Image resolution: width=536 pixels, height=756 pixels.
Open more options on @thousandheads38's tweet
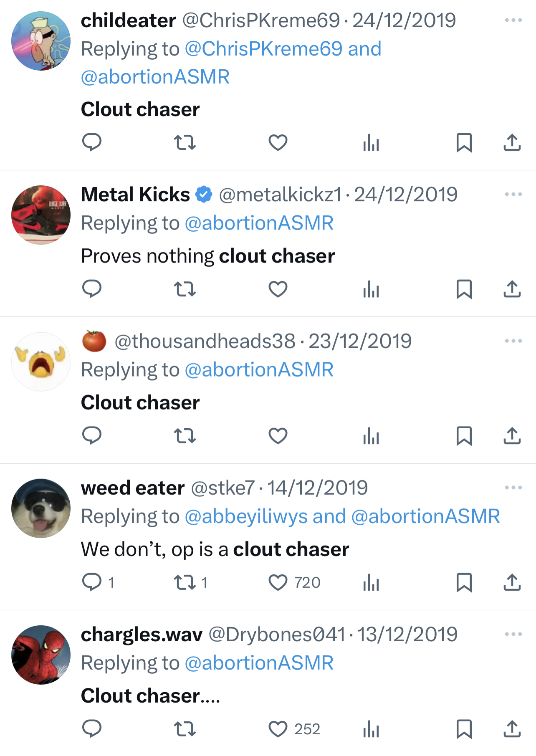point(513,341)
